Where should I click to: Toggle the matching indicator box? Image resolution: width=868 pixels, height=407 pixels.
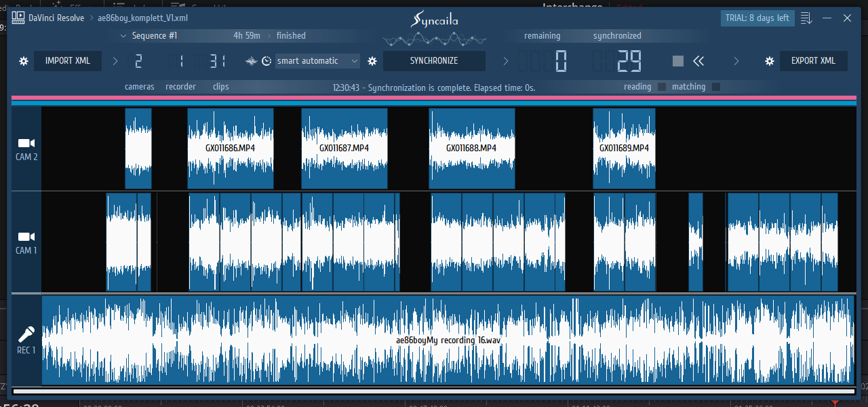coord(716,87)
